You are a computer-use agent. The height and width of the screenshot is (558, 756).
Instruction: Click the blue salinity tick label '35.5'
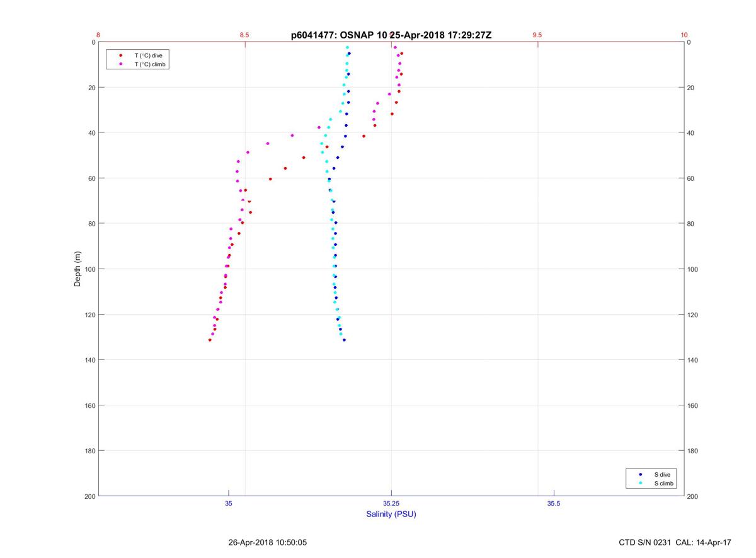point(554,503)
